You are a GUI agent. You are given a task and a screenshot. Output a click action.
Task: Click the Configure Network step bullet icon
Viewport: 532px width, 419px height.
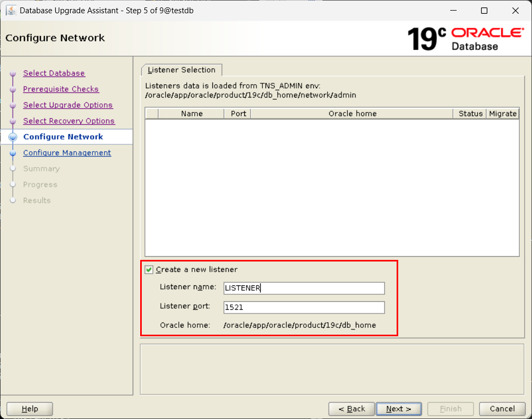(13, 137)
